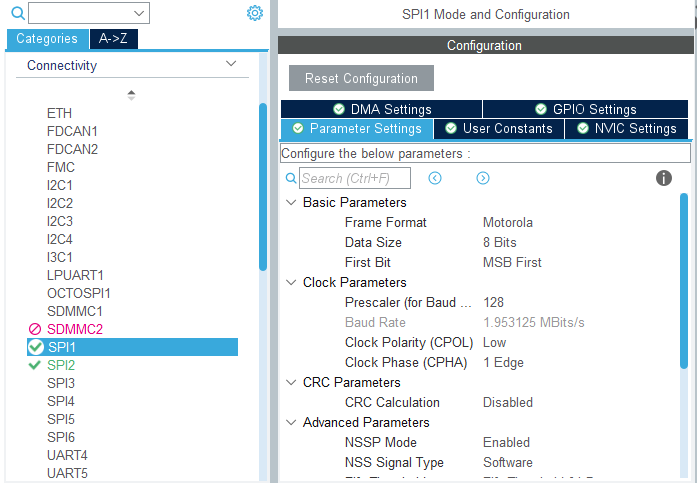Select SPI3 peripheral
The width and height of the screenshot is (697, 483).
pos(61,383)
